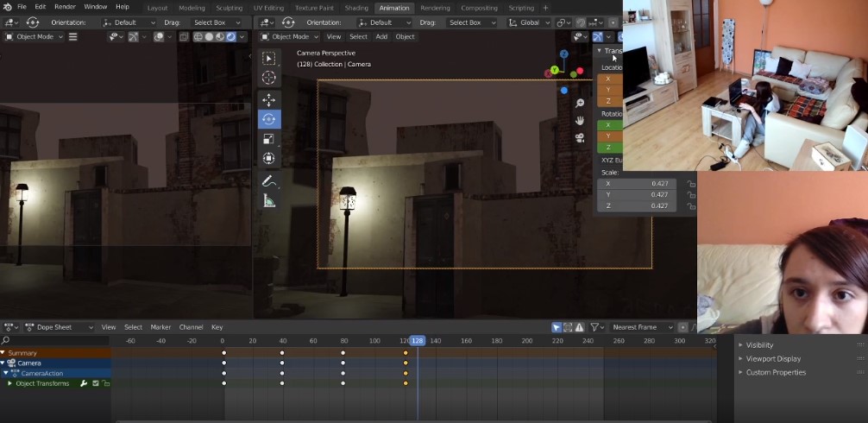Toggle lock on Scale X value

[690, 184]
